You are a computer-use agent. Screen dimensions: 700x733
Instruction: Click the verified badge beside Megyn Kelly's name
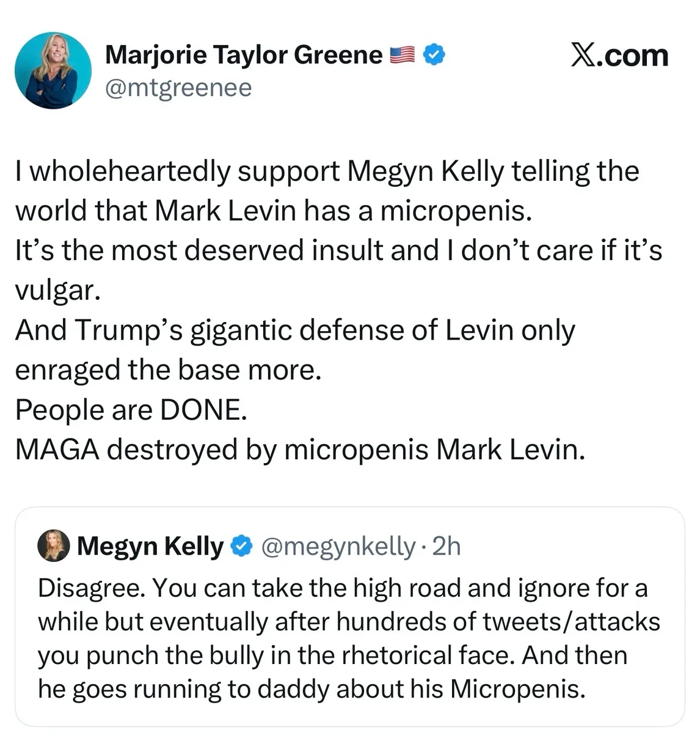coord(242,546)
